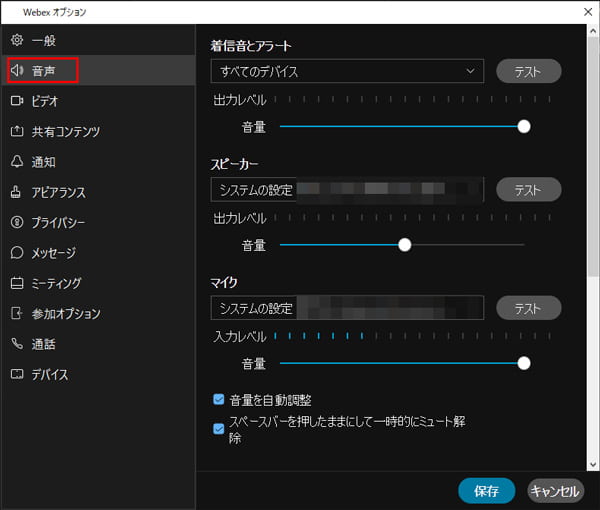Click the bell icon for 通知

coord(17,161)
